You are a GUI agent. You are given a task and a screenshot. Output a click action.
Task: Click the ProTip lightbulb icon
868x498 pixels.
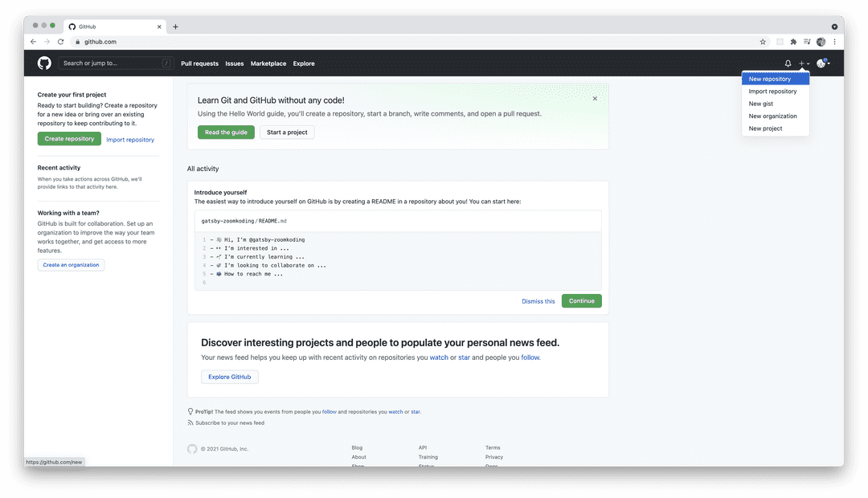point(190,412)
